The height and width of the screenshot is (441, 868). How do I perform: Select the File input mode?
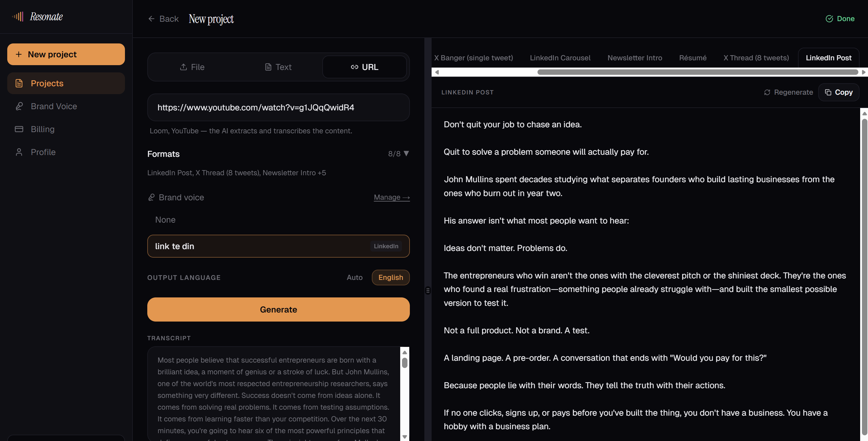192,67
